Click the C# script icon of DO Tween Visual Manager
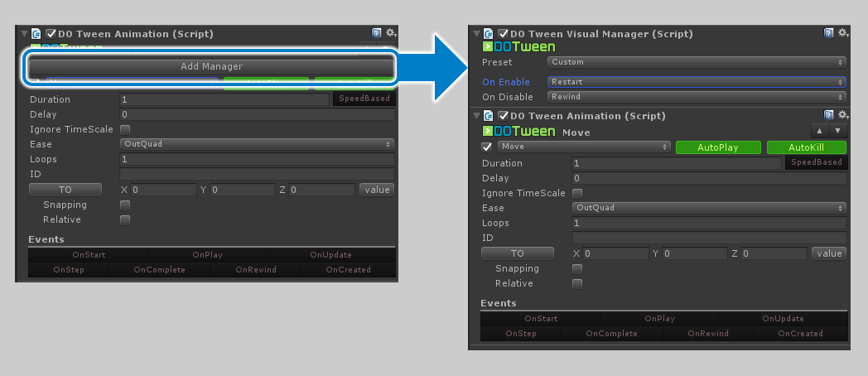The height and width of the screenshot is (376, 868). click(x=488, y=34)
